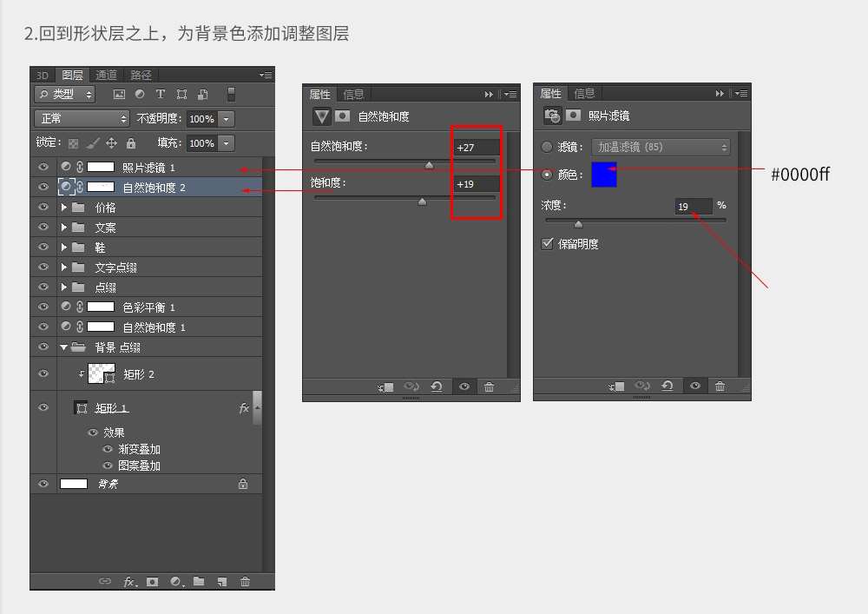Click lock image pixels brush icon
868x614 pixels.
click(93, 143)
